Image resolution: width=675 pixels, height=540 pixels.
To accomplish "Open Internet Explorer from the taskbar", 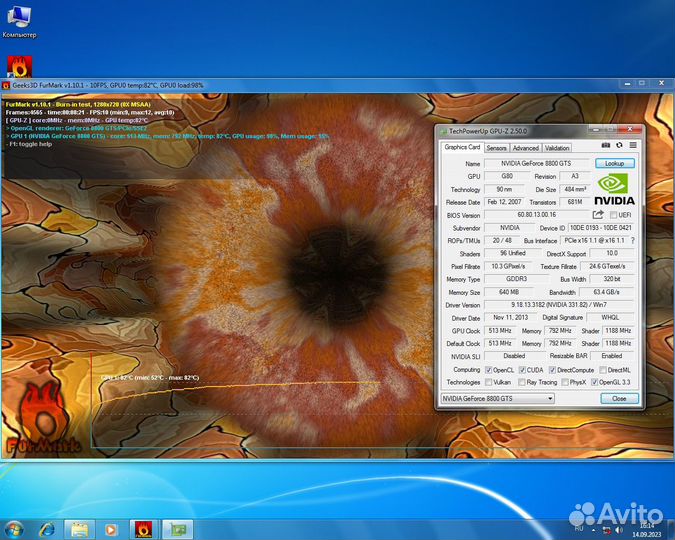I will click(x=46, y=527).
